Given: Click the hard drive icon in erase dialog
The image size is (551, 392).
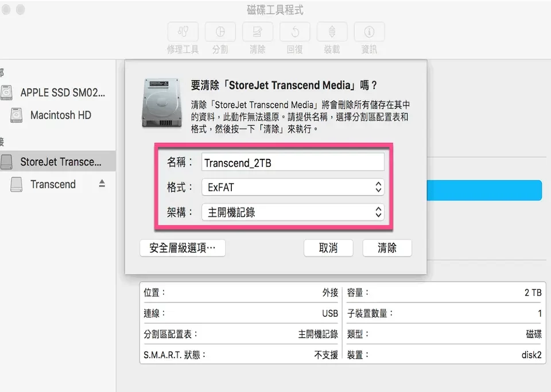Looking at the screenshot, I should [x=163, y=103].
